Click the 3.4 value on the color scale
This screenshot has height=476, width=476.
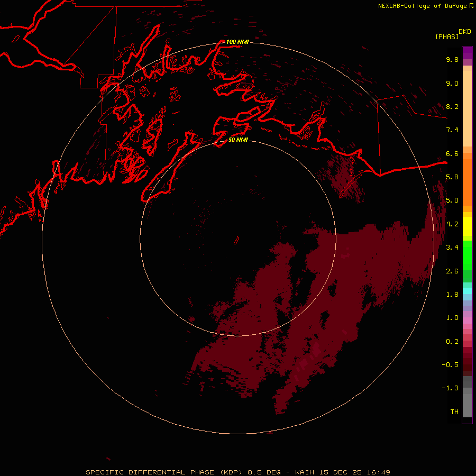point(452,248)
